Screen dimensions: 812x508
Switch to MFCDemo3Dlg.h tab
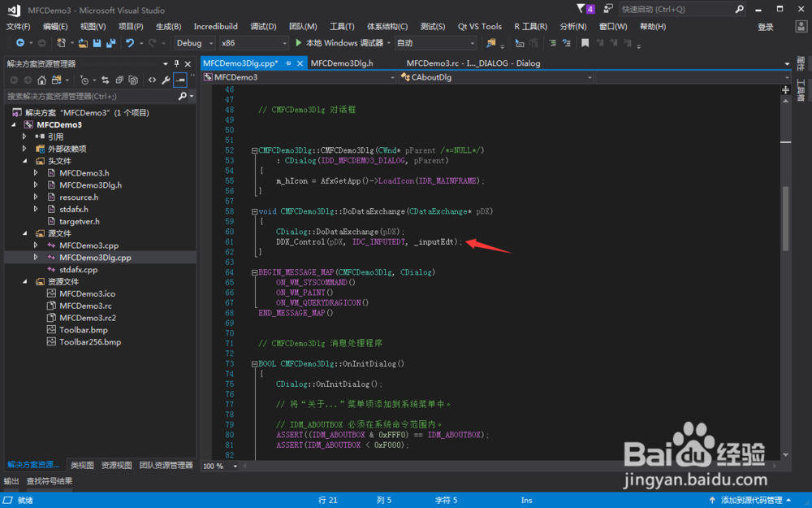point(342,63)
